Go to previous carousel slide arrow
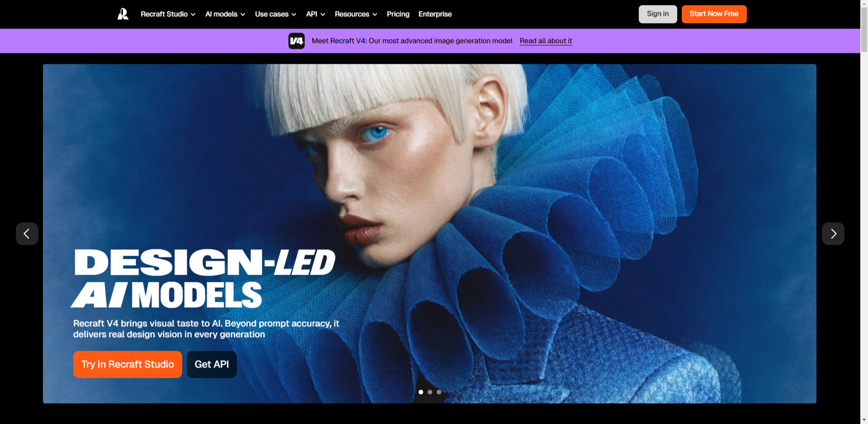Screen dimensions: 868x424 pos(27,233)
